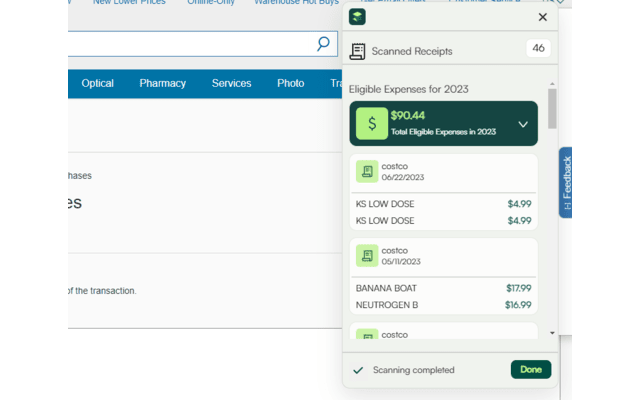Click the scrollbar down arrow
This screenshot has height=400, width=640.
pyautogui.click(x=552, y=333)
